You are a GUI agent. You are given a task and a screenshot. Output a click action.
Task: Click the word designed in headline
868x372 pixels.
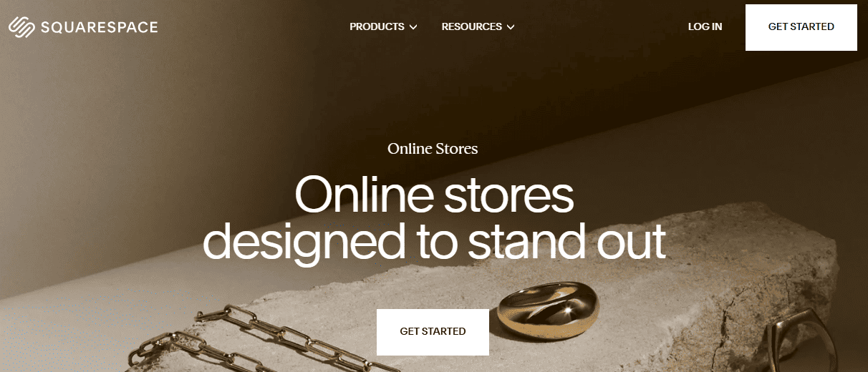pos(303,242)
